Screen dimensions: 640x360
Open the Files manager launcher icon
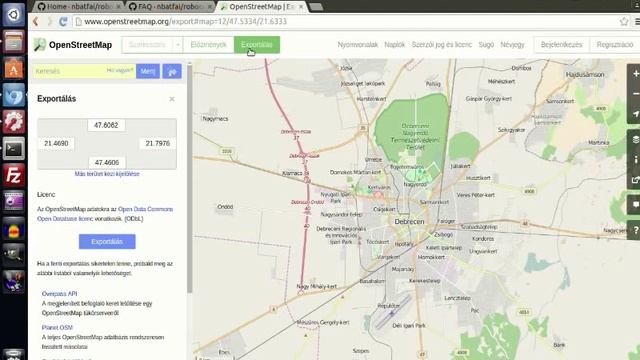[13, 41]
